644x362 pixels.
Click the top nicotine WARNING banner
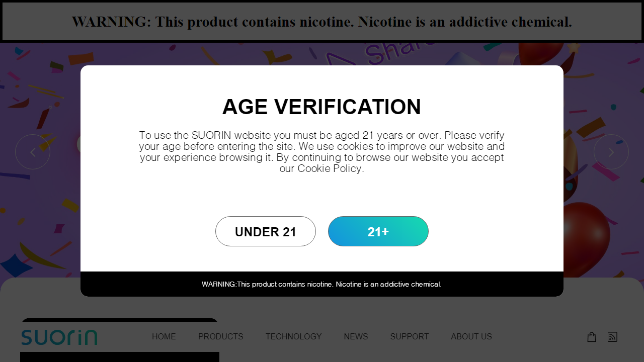coord(322,22)
